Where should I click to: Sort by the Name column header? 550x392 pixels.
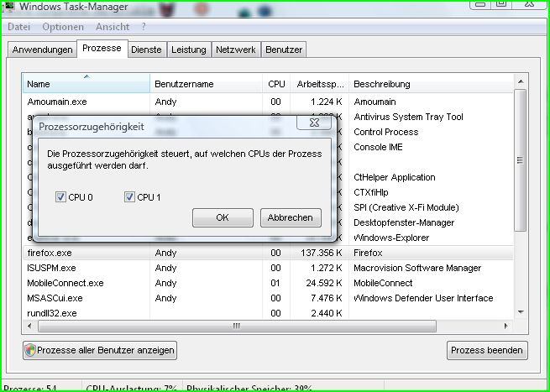[x=86, y=84]
